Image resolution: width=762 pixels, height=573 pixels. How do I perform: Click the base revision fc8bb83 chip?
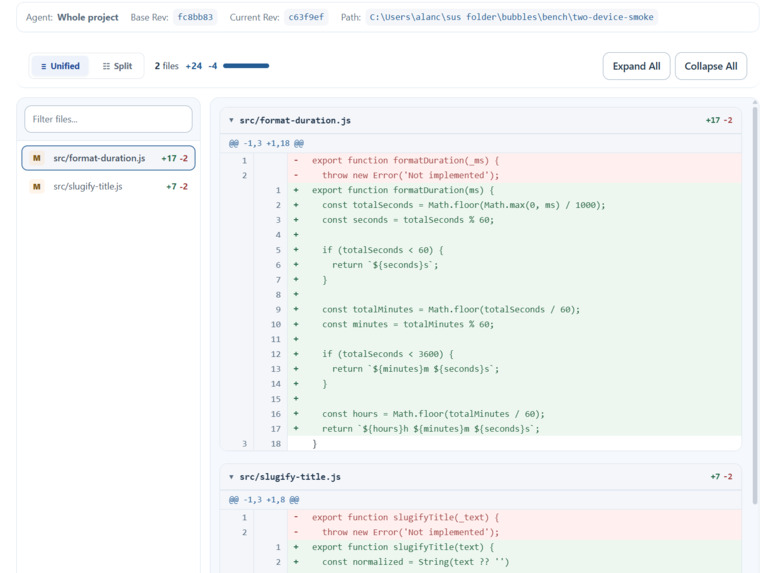(x=195, y=17)
